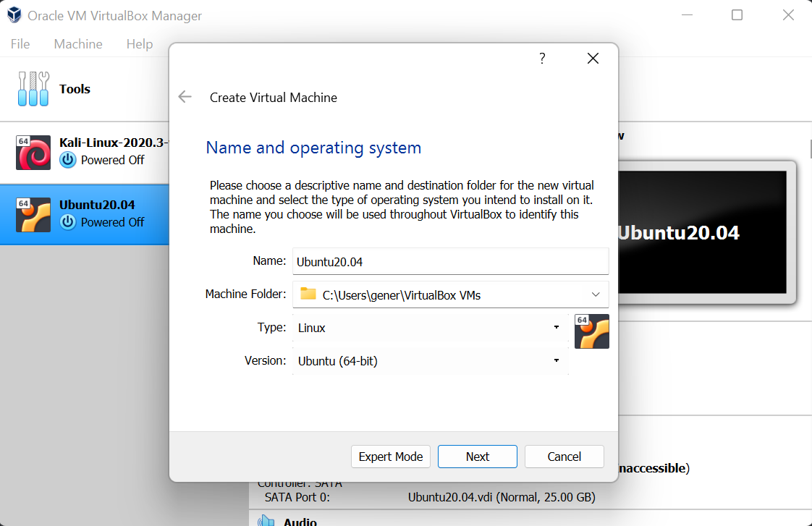Click the Ubuntu OS type icon beside Type

[592, 331]
